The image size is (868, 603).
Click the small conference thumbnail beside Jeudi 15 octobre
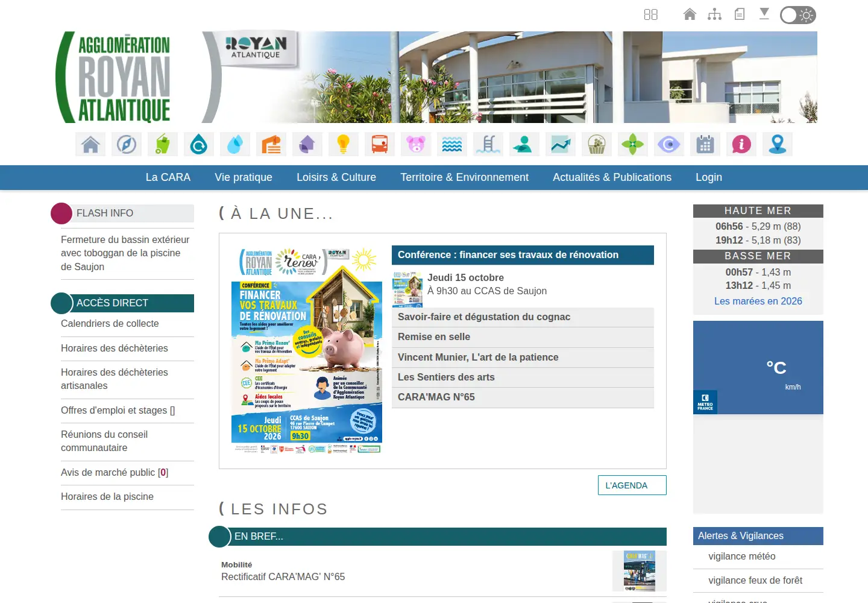pos(407,289)
